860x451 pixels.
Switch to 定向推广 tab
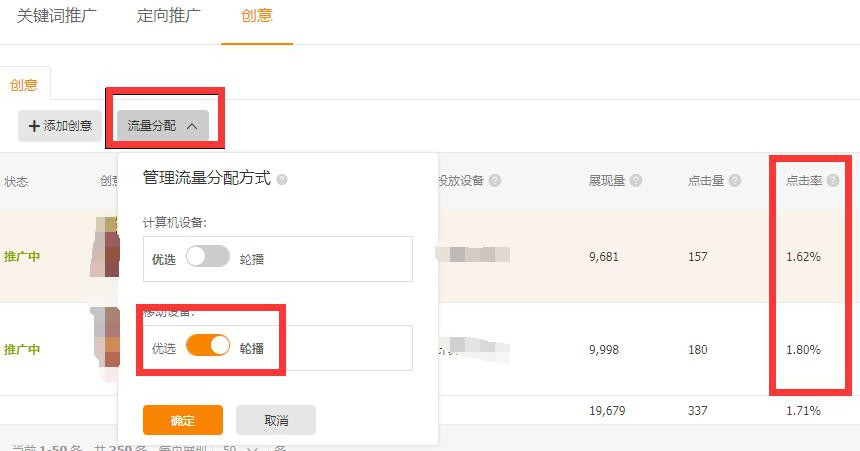point(168,15)
